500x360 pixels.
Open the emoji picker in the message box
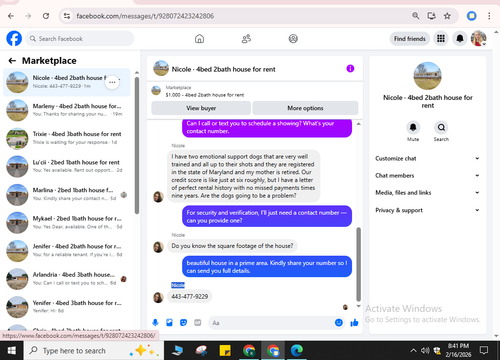(339, 323)
